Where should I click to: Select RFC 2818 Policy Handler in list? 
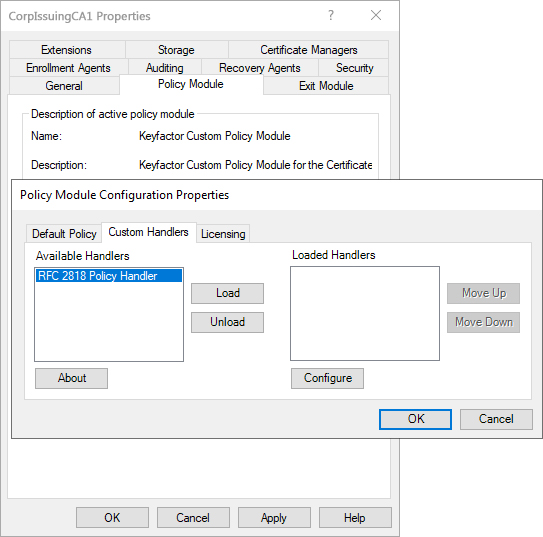(109, 276)
